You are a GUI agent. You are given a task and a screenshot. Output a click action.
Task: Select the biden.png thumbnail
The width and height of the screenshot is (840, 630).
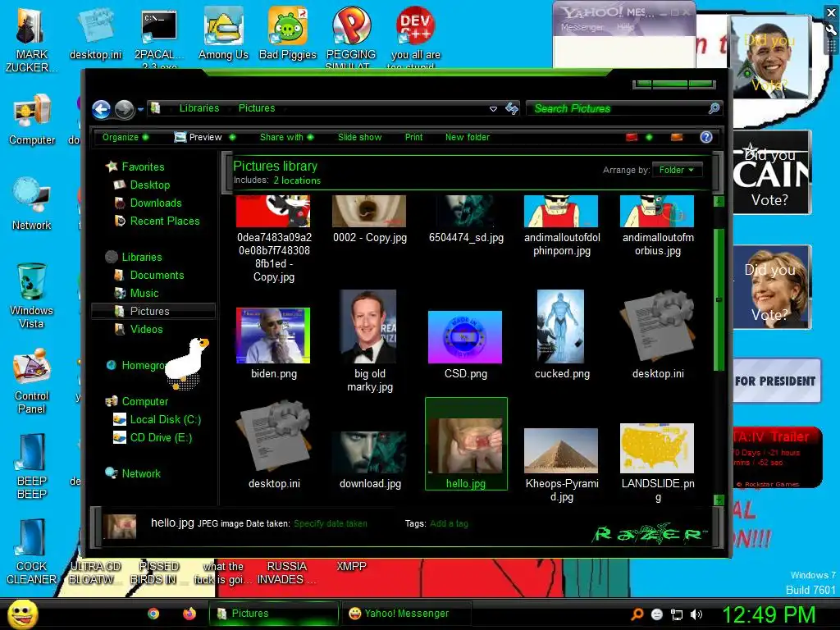pos(273,336)
